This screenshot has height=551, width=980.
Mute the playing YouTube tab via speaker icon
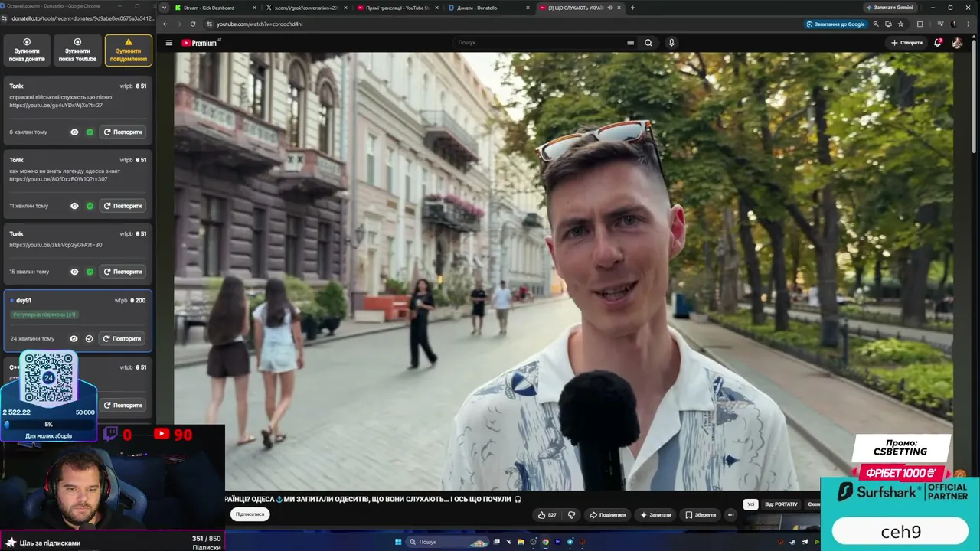pos(609,8)
